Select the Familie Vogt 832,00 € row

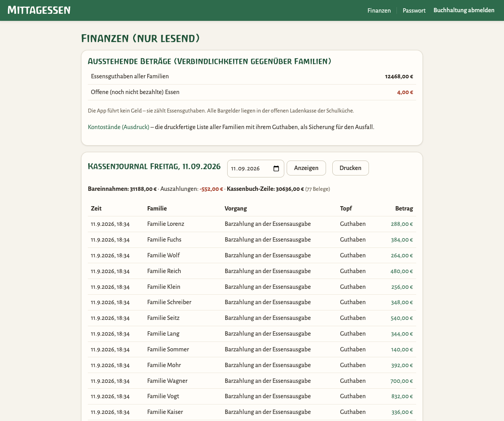point(252,396)
